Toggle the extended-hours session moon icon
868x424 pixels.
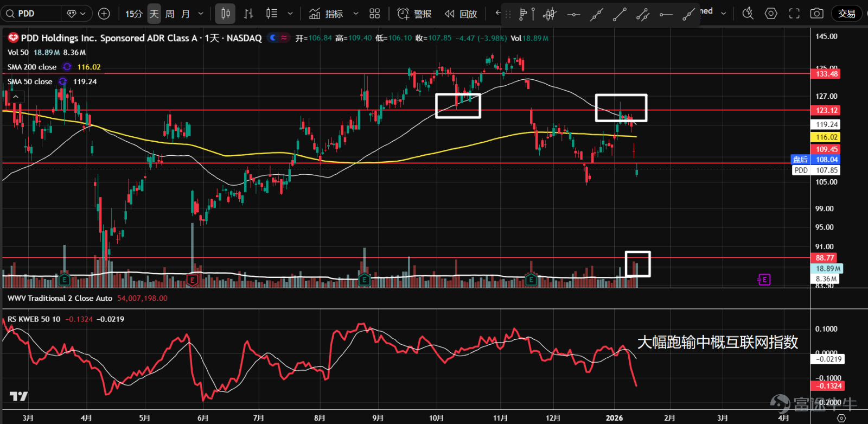click(x=273, y=38)
